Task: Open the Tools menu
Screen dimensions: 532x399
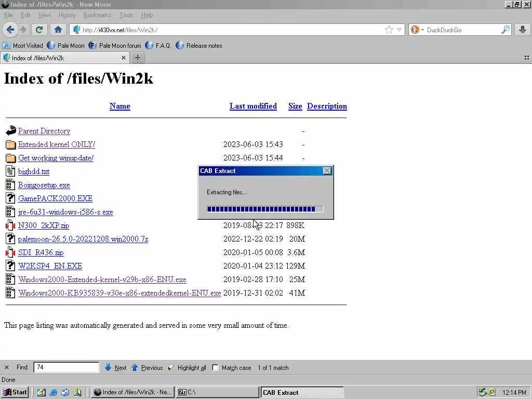Action: pos(126,15)
